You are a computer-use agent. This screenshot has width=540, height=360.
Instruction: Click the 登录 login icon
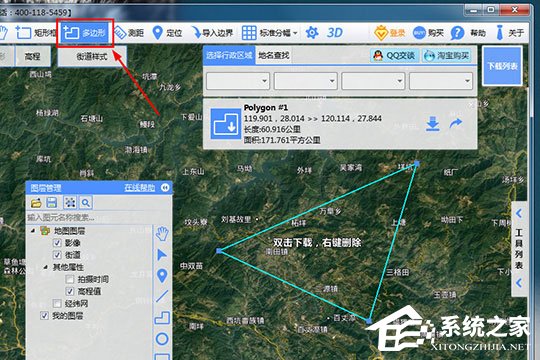[390, 33]
